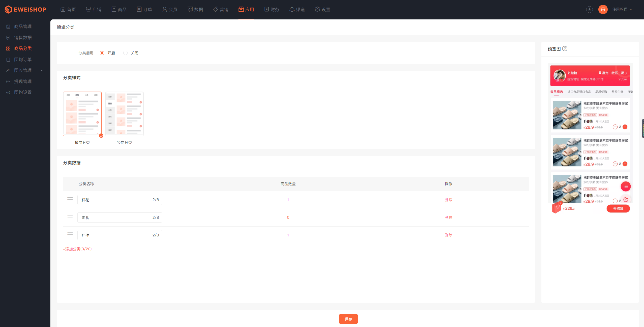Click 保存 to save category settings

[x=349, y=318]
